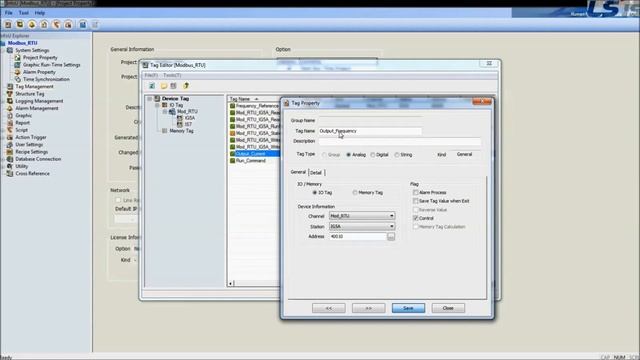Open the File menu in main window

(9, 13)
